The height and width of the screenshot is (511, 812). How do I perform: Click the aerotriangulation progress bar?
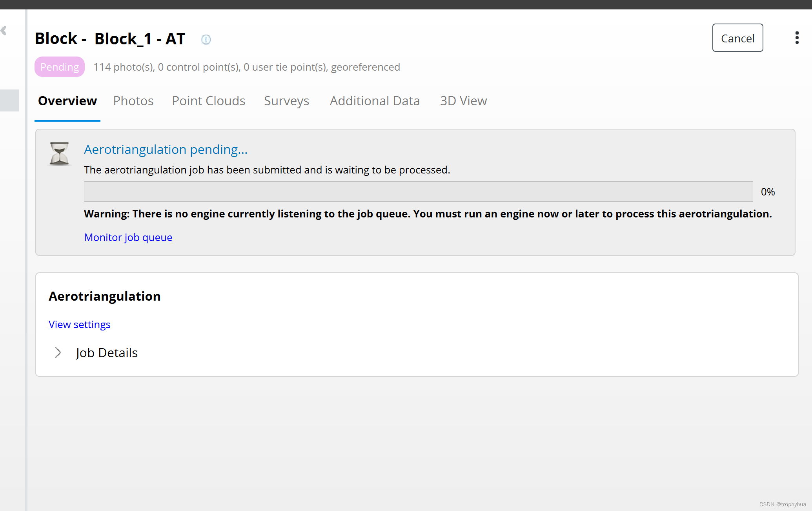[418, 192]
